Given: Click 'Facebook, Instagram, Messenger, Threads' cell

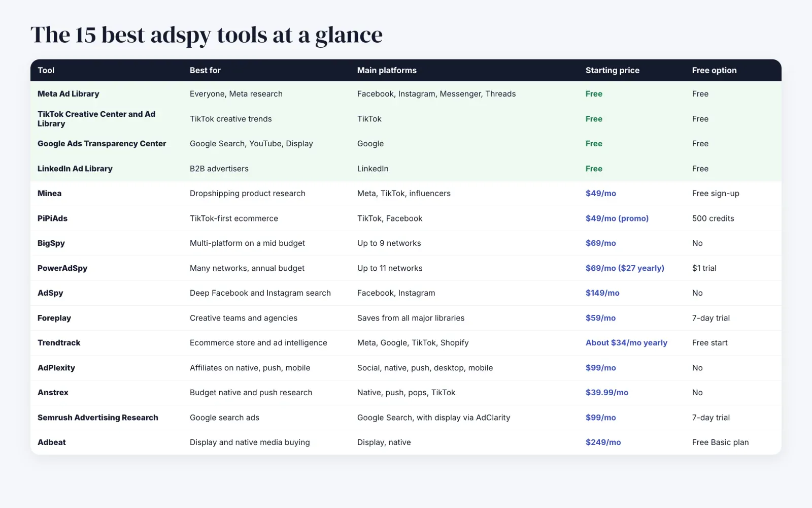Looking at the screenshot, I should click(x=436, y=94).
